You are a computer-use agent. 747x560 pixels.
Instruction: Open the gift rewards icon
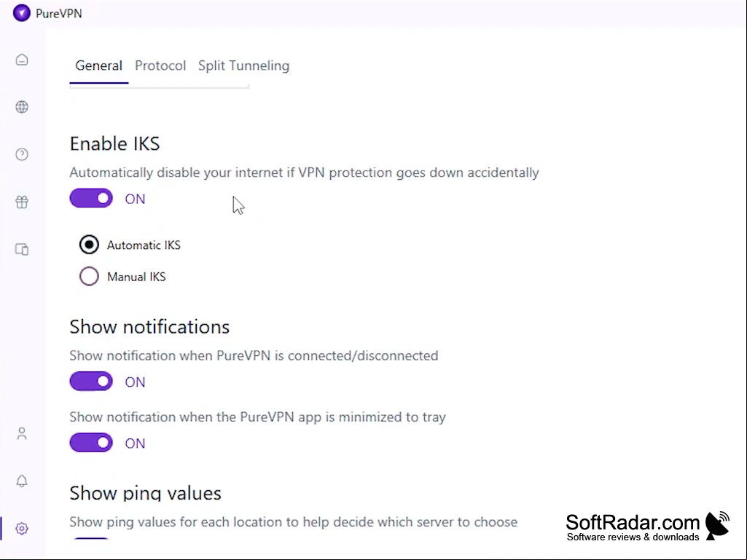click(x=22, y=202)
